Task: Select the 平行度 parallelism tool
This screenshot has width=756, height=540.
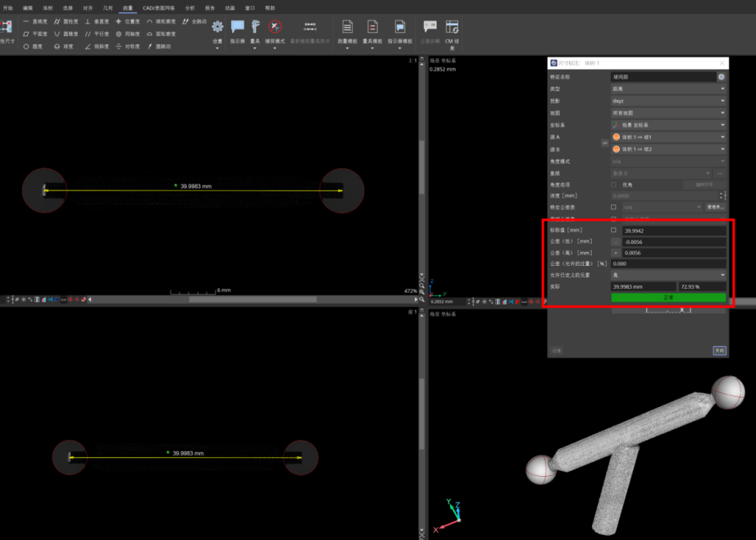Action: 97,34
